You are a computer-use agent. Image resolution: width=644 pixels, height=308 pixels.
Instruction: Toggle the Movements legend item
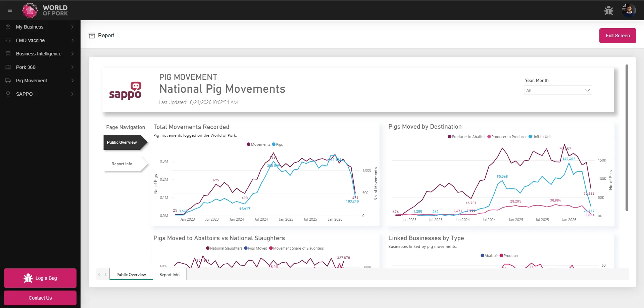[x=258, y=144]
